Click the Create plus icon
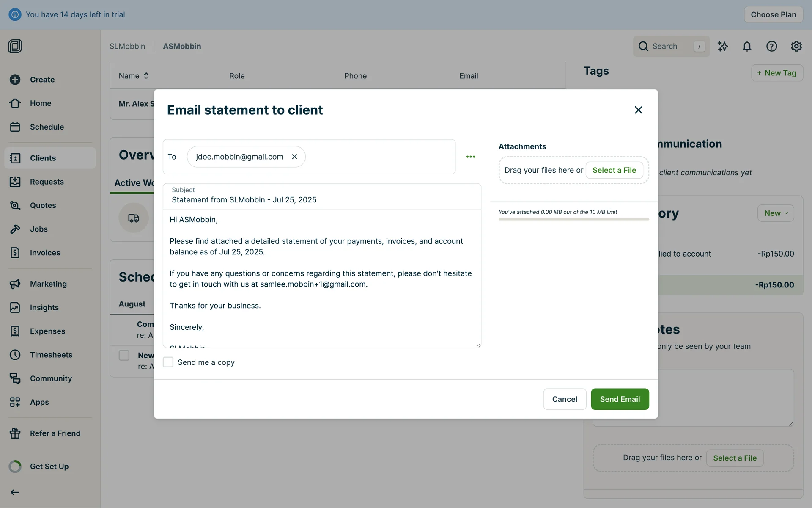812x508 pixels. 15,80
